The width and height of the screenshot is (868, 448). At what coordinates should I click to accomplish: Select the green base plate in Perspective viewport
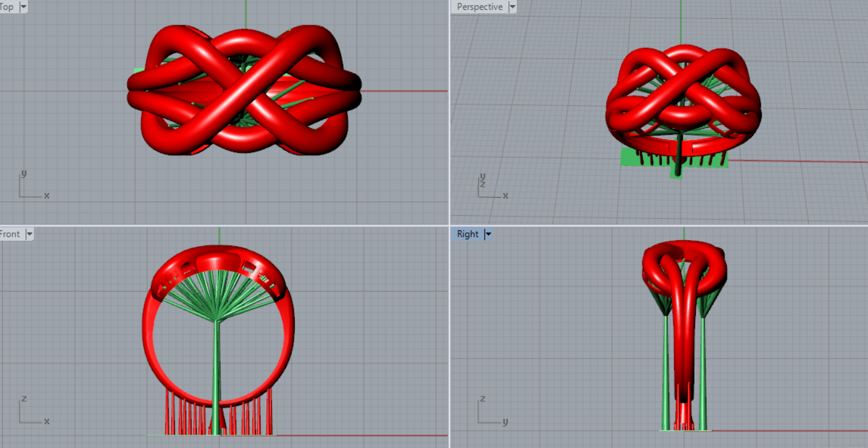631,158
